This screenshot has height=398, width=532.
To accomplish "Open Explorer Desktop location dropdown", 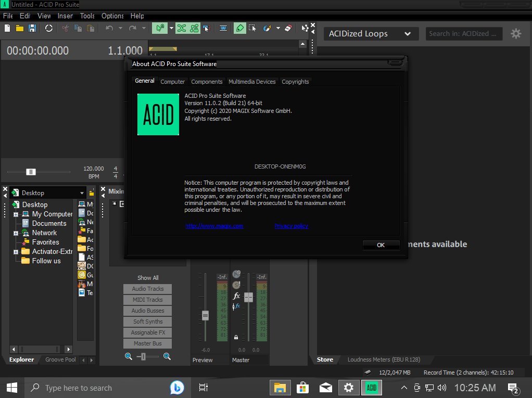I will click(82, 193).
